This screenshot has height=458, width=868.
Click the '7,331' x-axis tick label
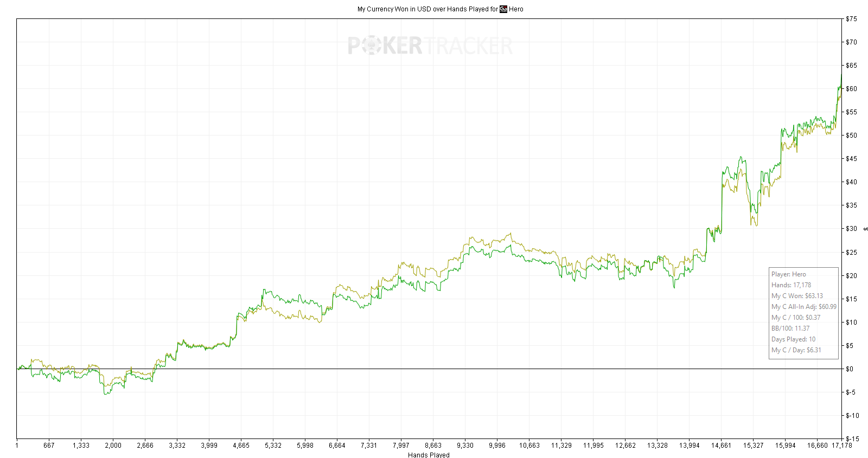[369, 446]
